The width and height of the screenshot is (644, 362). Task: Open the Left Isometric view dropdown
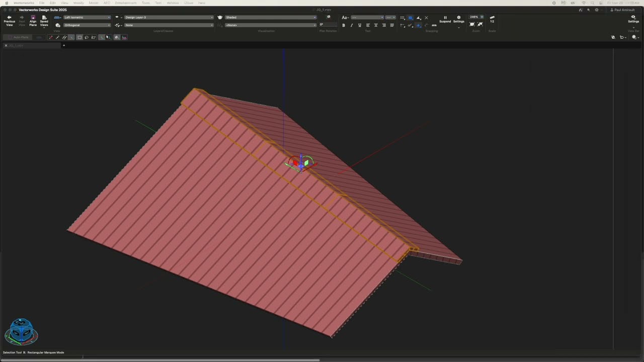[87, 17]
